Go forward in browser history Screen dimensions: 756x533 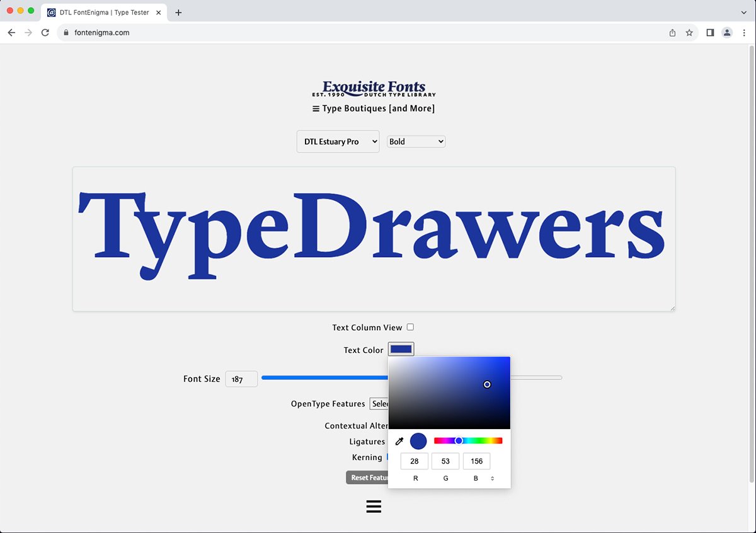28,33
